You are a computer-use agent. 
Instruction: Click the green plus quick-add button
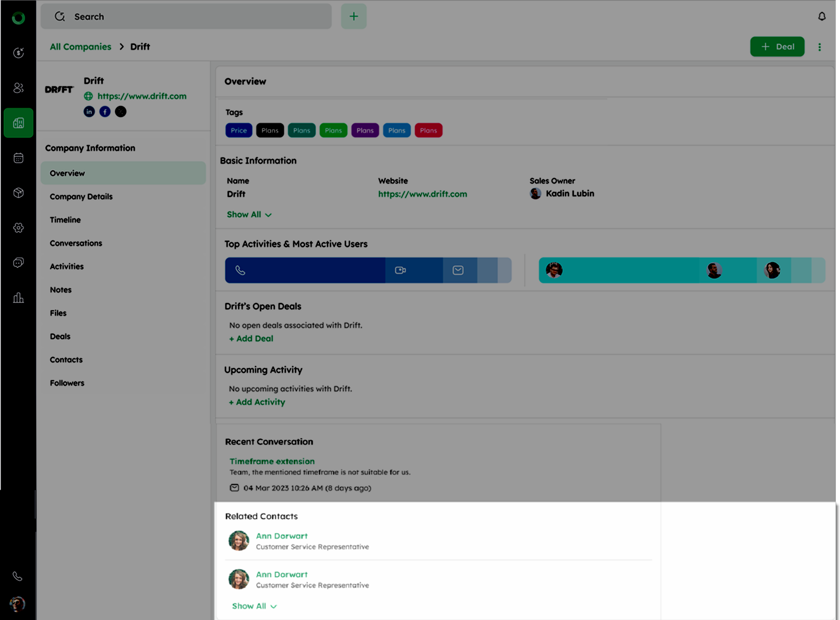click(354, 17)
